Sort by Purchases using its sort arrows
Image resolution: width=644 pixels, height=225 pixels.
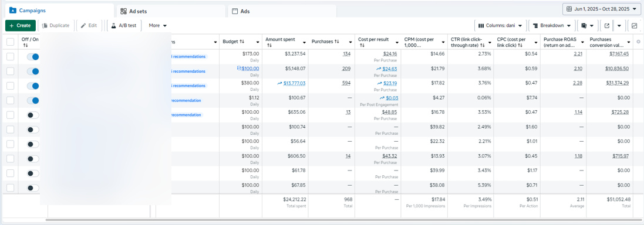(x=337, y=42)
